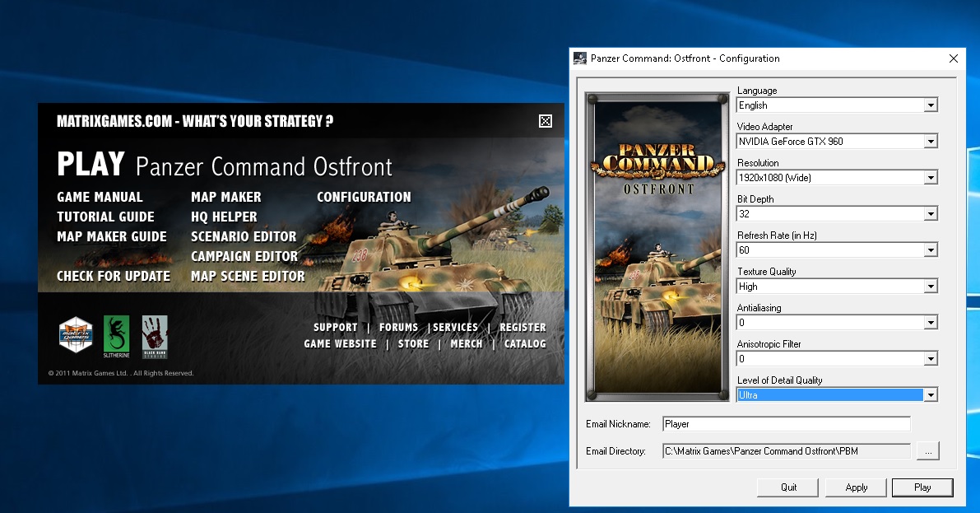Click the Email Directory path field
Viewport: 980px width, 513px height.
(787, 451)
